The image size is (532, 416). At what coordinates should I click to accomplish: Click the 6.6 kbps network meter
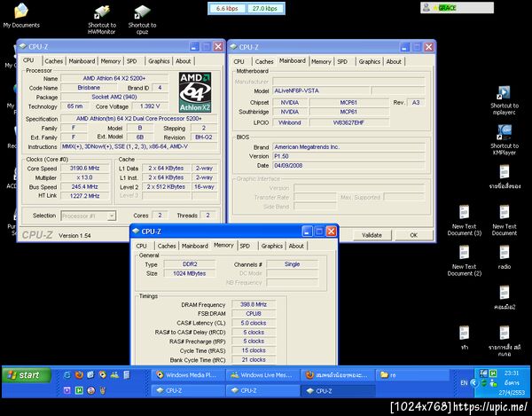pyautogui.click(x=227, y=9)
